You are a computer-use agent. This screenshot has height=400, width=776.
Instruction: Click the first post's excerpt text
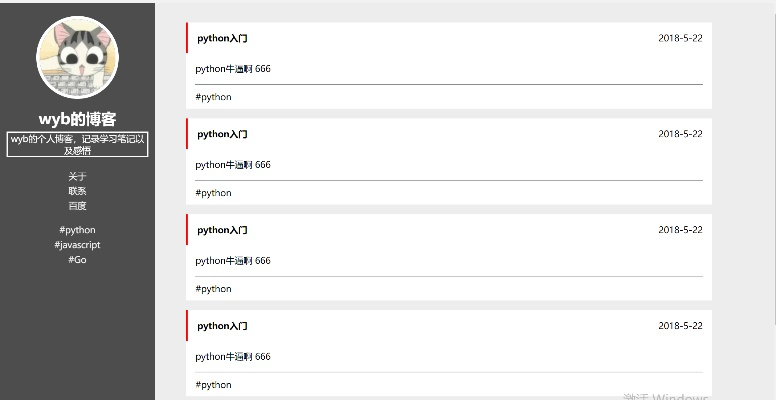tap(232, 69)
